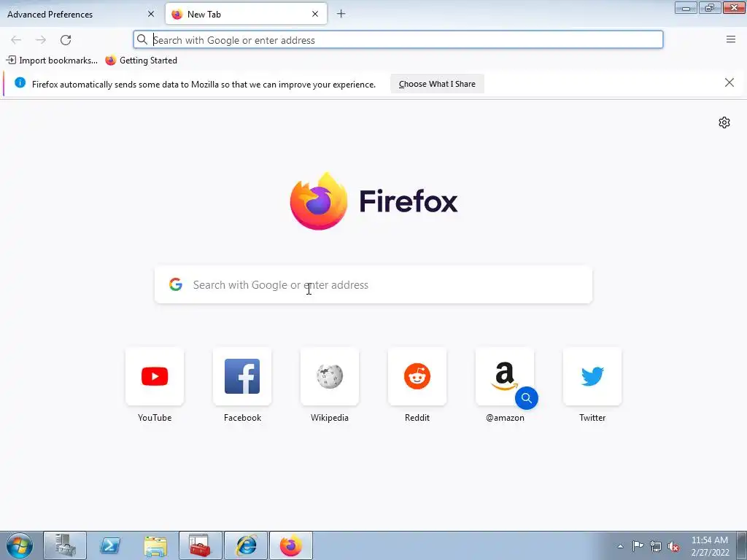Click the Google logo in search box
Viewport: 747px width, 560px height.
coord(176,284)
